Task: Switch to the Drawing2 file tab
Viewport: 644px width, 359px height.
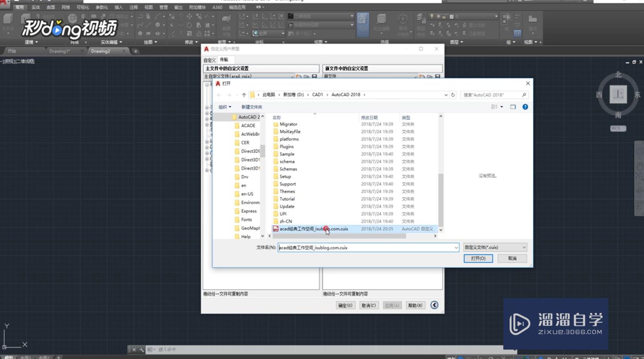Action: 100,51
